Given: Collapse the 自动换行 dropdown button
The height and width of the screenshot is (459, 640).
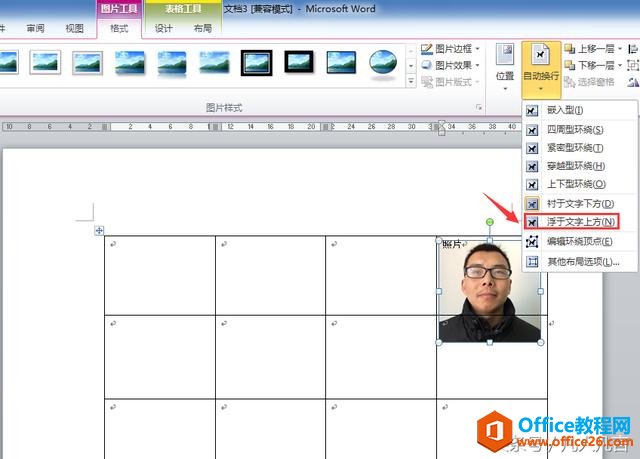Looking at the screenshot, I should [541, 69].
